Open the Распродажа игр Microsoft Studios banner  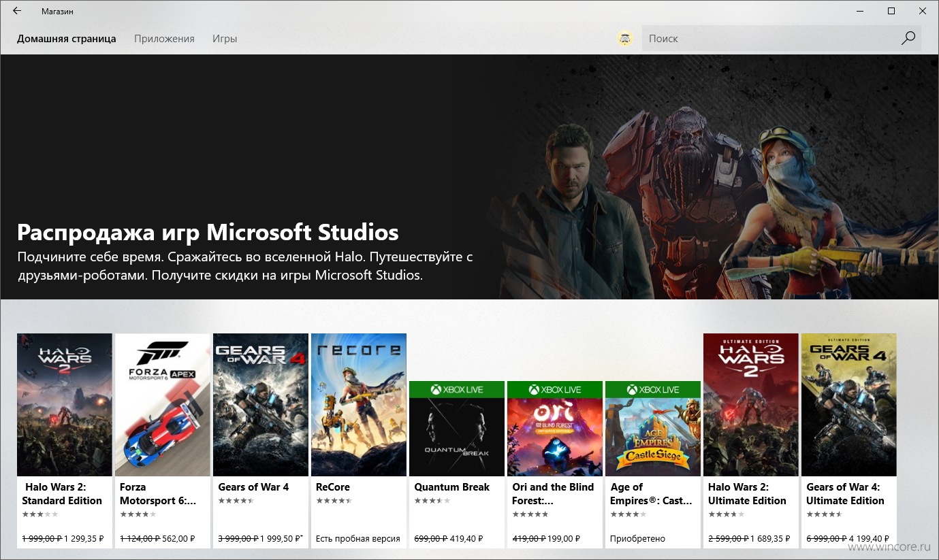pos(469,177)
